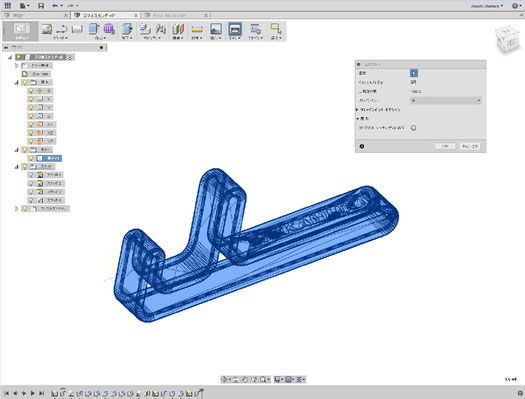
Task: Click the purple sphere Create Form icon
Action: [109, 29]
